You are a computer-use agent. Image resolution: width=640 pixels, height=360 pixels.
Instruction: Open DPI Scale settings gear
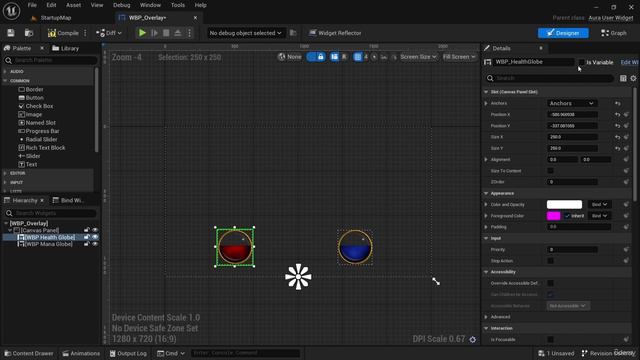[x=472, y=340]
